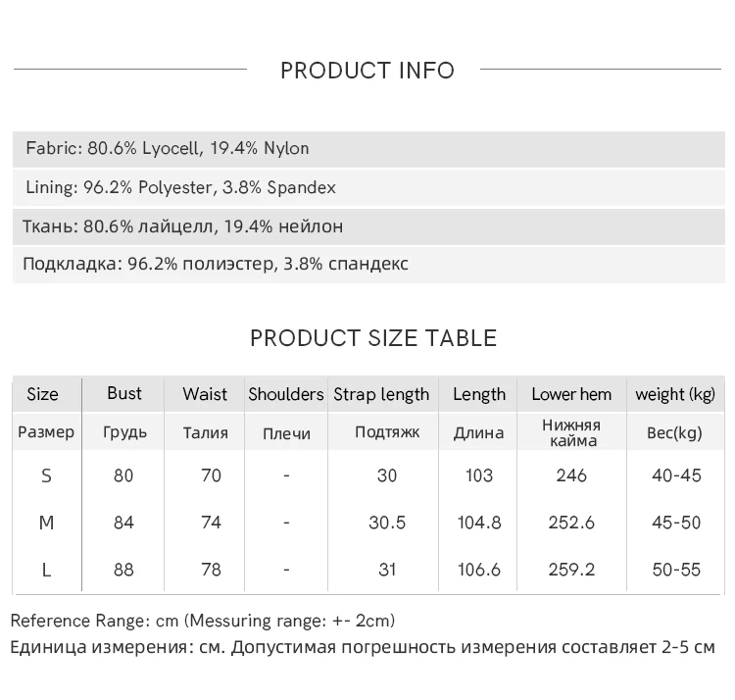
Task: Click the 40-45 weight range cell
Action: [676, 476]
